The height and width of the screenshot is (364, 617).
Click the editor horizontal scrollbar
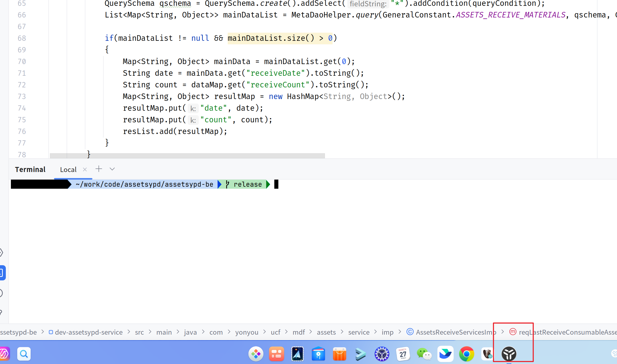tap(187, 156)
